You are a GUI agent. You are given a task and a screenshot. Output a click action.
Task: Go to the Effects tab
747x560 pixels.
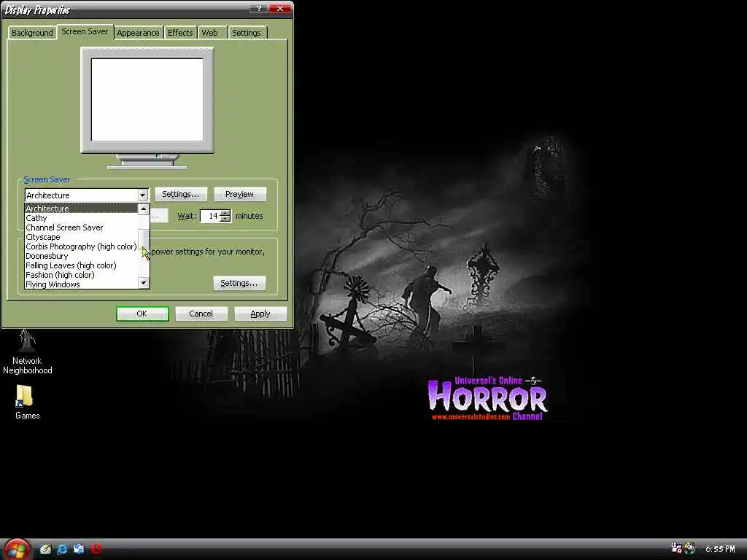(x=180, y=33)
